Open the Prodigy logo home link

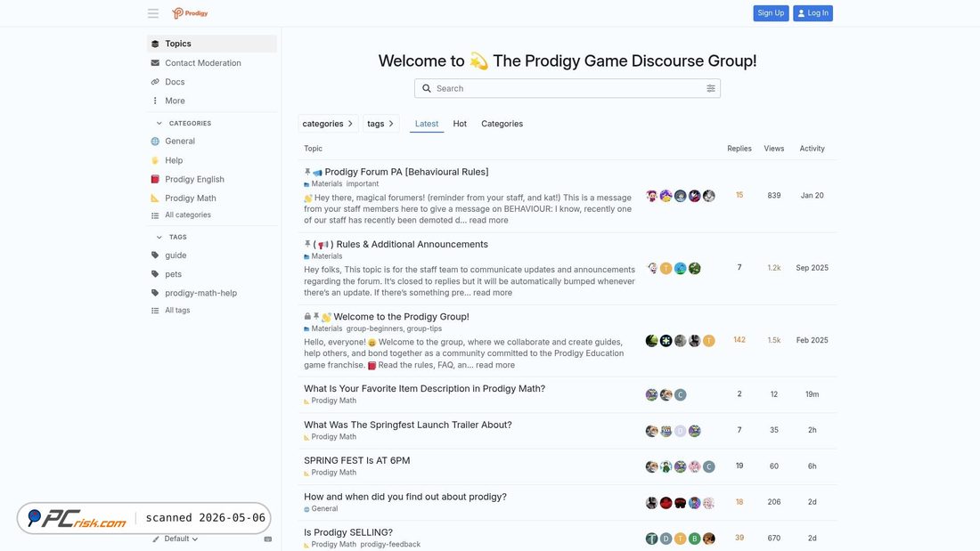190,13
